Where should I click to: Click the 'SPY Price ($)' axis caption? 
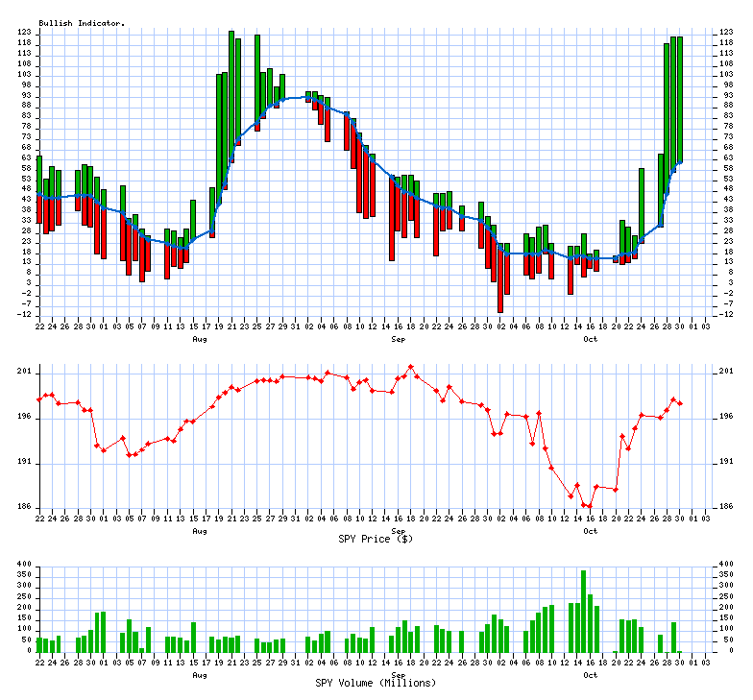point(375,539)
